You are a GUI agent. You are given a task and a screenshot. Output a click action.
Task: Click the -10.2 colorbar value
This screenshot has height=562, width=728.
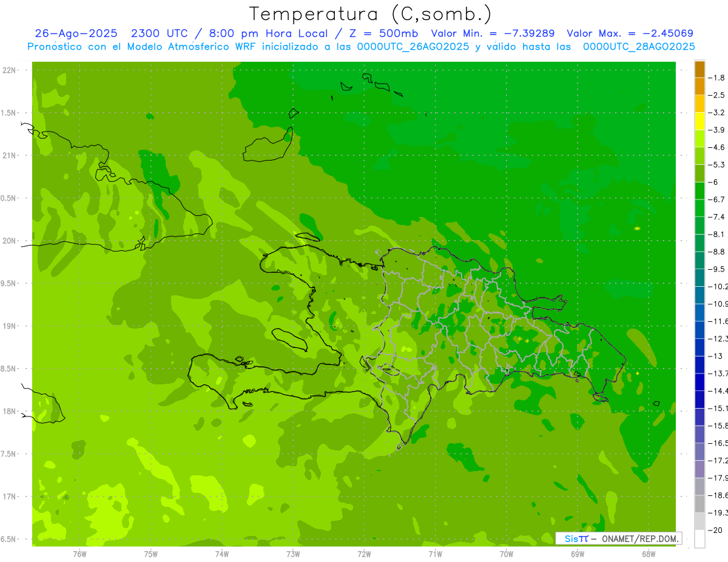pos(718,286)
